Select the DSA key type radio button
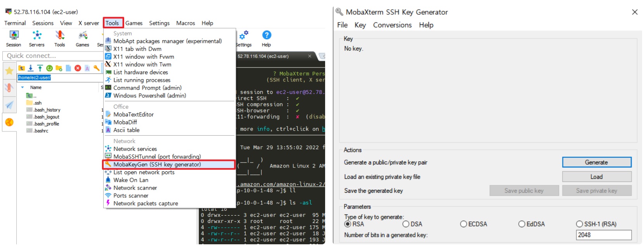The width and height of the screenshot is (644, 247). 406,224
